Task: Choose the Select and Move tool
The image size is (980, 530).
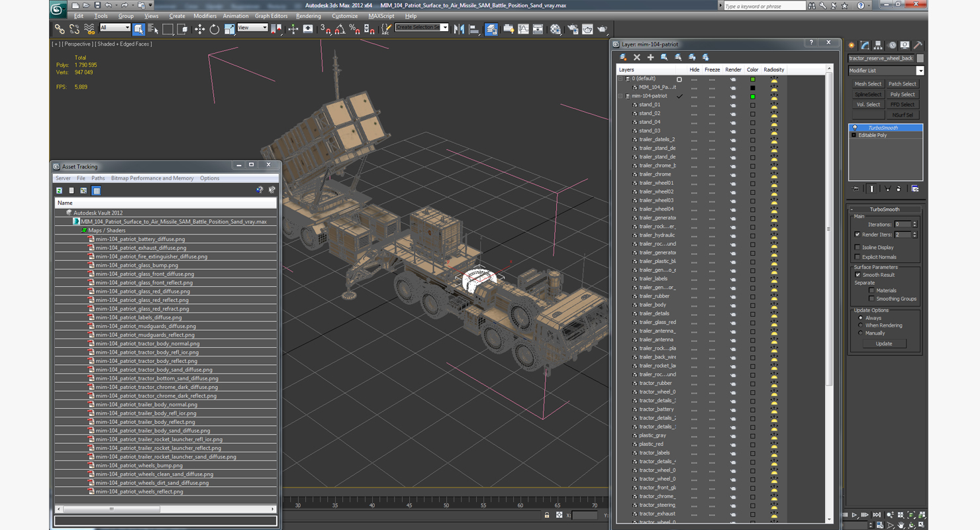Action: [199, 29]
